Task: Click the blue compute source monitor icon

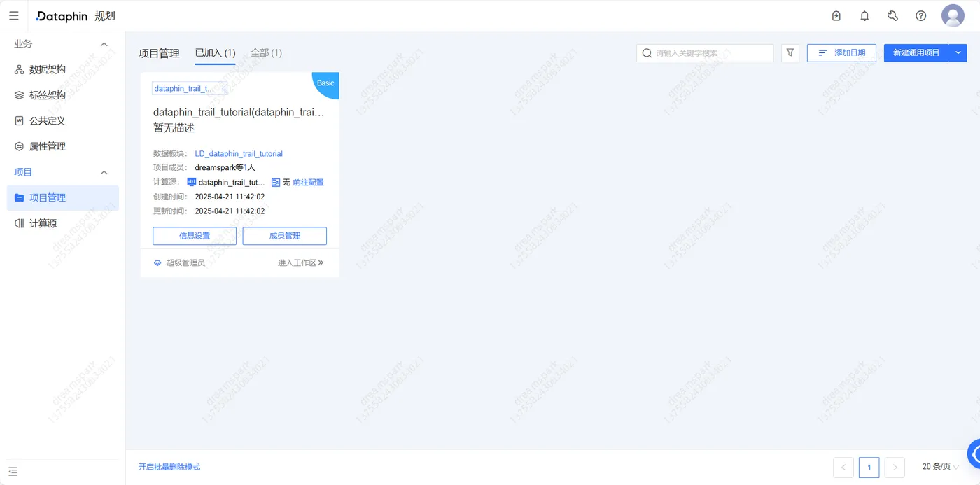Action: (x=192, y=182)
